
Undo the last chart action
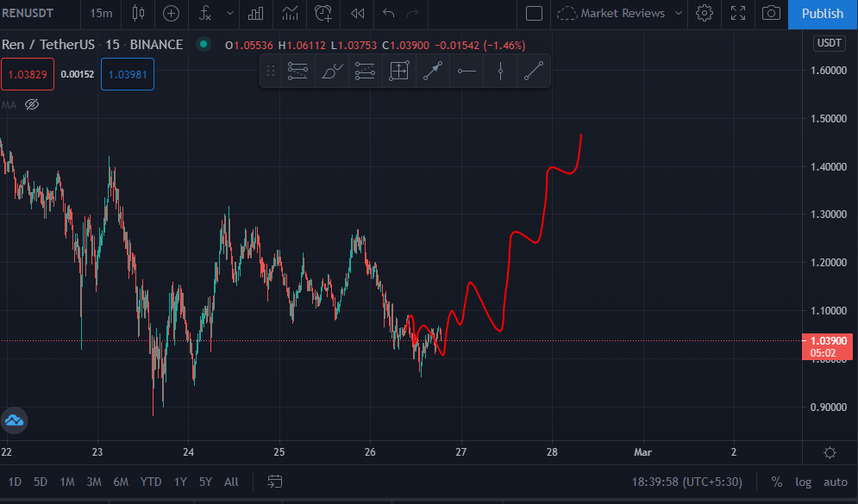pos(389,13)
